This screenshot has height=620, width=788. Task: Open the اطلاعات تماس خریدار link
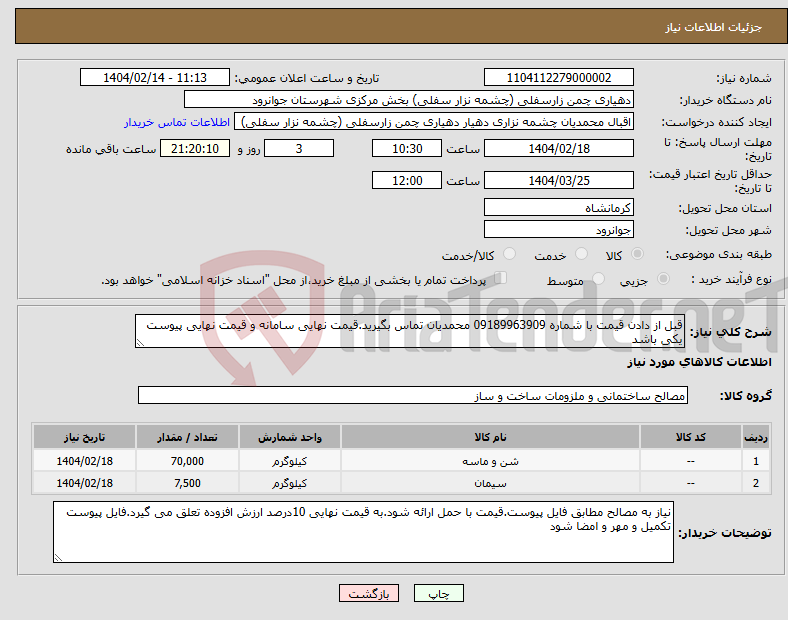click(x=177, y=122)
